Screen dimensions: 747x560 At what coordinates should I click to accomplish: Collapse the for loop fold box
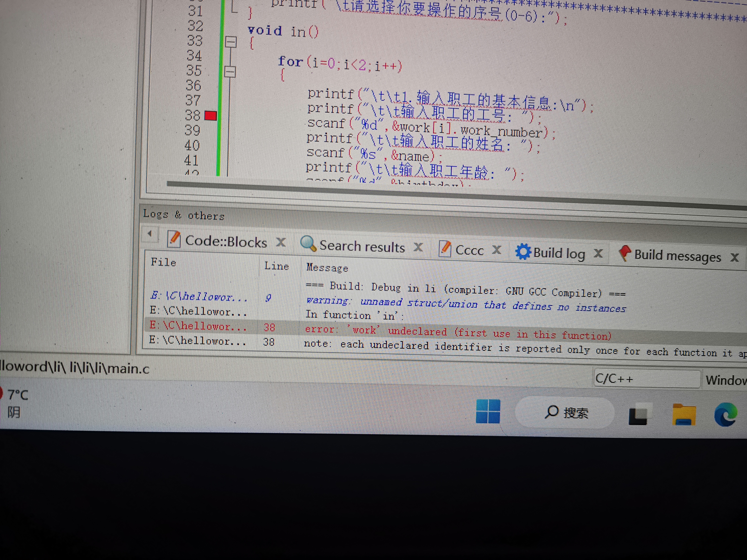coord(230,71)
